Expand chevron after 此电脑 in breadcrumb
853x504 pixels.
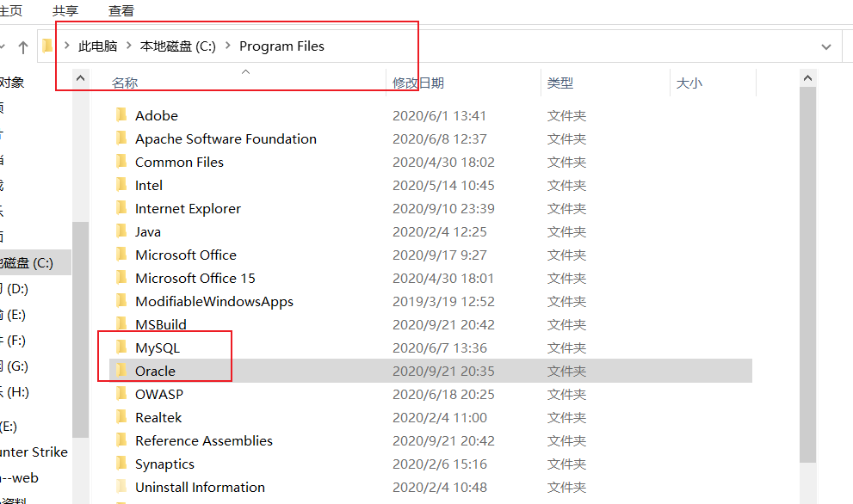(x=129, y=46)
